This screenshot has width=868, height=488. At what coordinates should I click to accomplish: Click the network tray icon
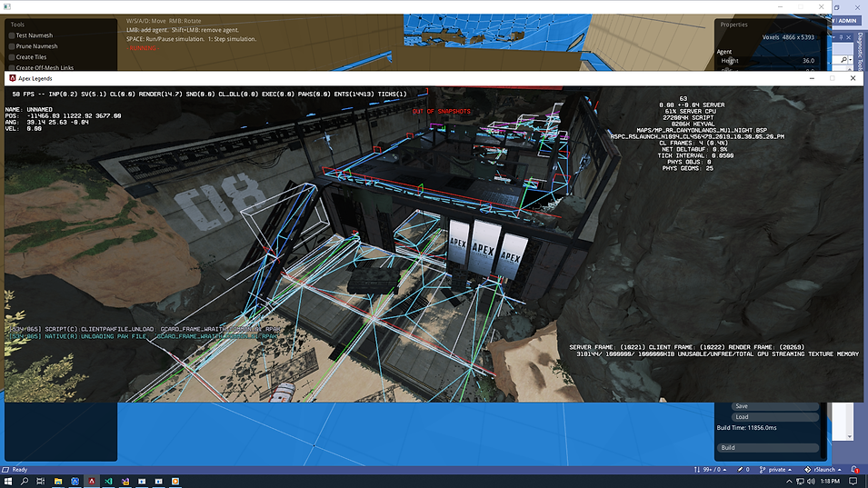(800, 482)
